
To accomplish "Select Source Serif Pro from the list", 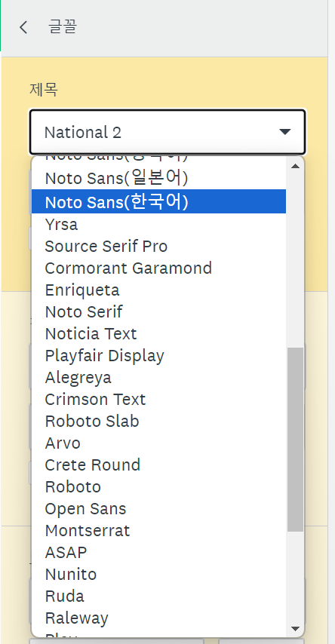I will [x=158, y=246].
